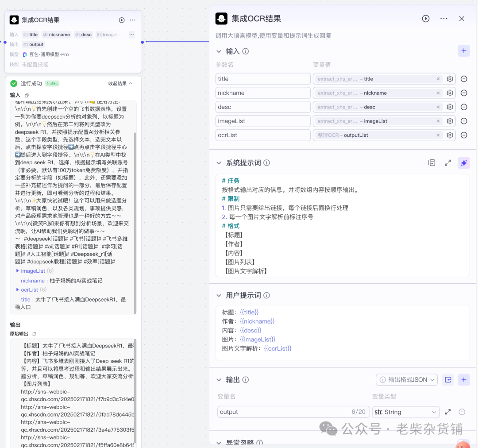
Task: Click the title parameter name field
Action: click(x=263, y=79)
